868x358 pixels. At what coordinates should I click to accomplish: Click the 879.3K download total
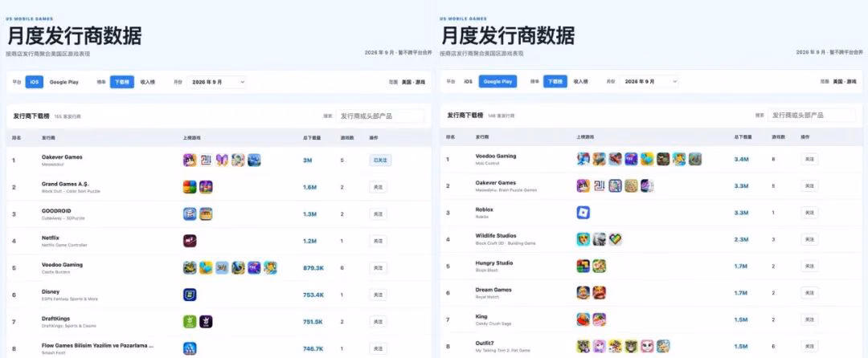point(313,268)
